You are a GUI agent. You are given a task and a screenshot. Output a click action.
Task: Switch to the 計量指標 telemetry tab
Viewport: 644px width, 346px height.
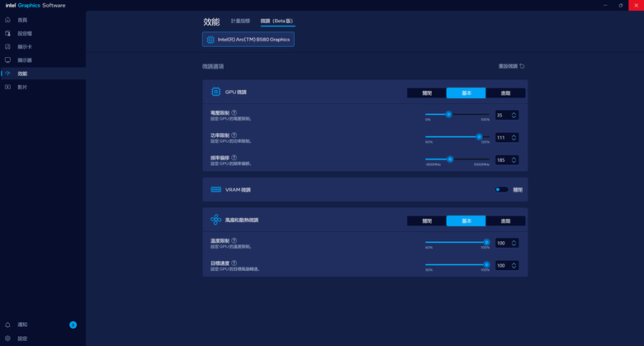click(240, 21)
